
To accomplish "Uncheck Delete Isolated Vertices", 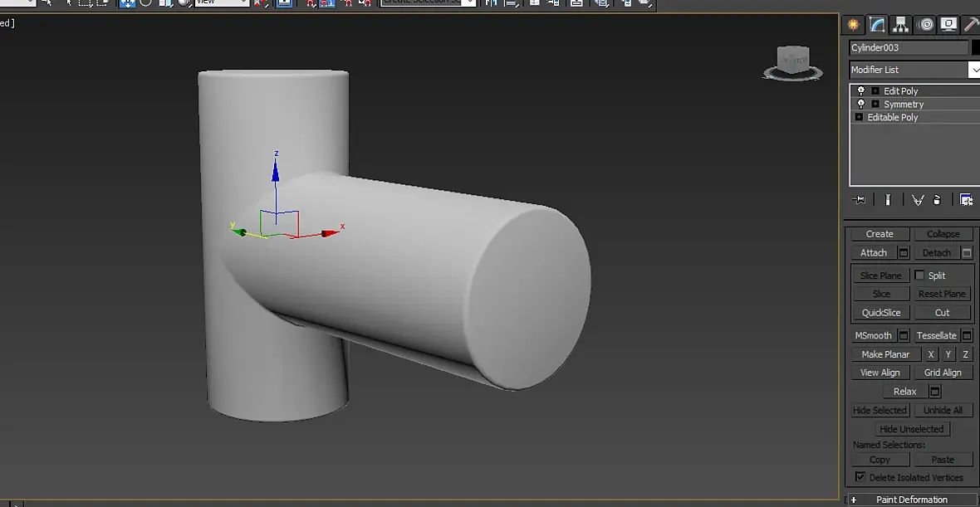I will (x=860, y=477).
